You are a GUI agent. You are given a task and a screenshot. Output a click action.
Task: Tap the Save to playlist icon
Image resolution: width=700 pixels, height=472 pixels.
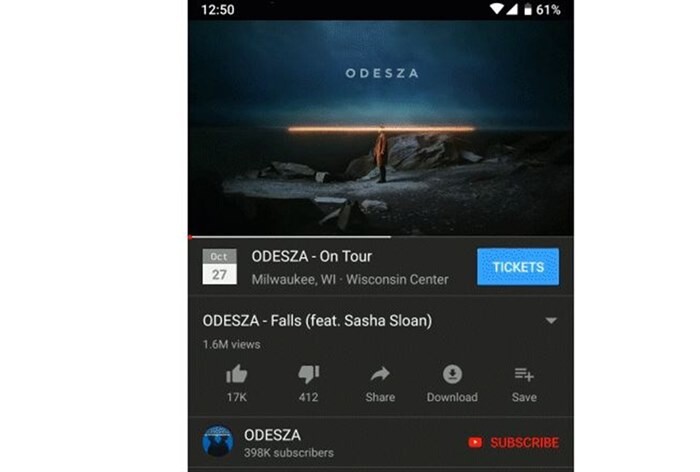(524, 374)
